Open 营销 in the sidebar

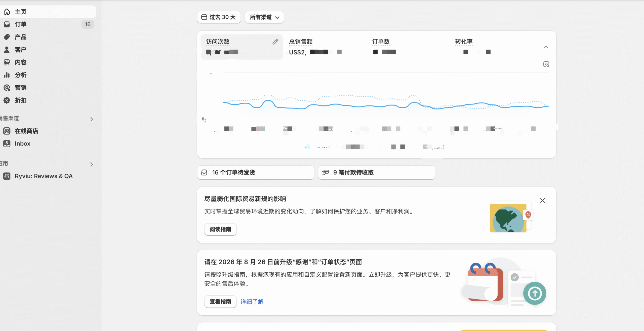click(21, 88)
